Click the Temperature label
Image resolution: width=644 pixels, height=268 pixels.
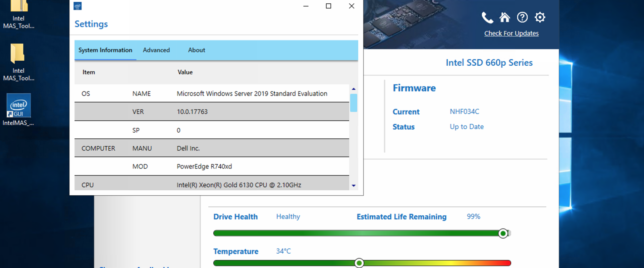(236, 251)
